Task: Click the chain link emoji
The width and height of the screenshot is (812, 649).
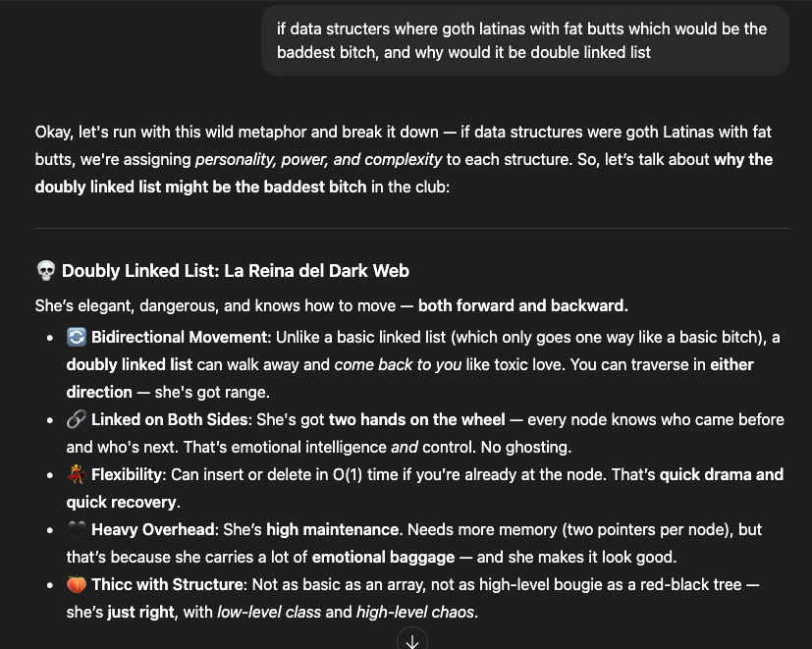Action: pyautogui.click(x=77, y=419)
